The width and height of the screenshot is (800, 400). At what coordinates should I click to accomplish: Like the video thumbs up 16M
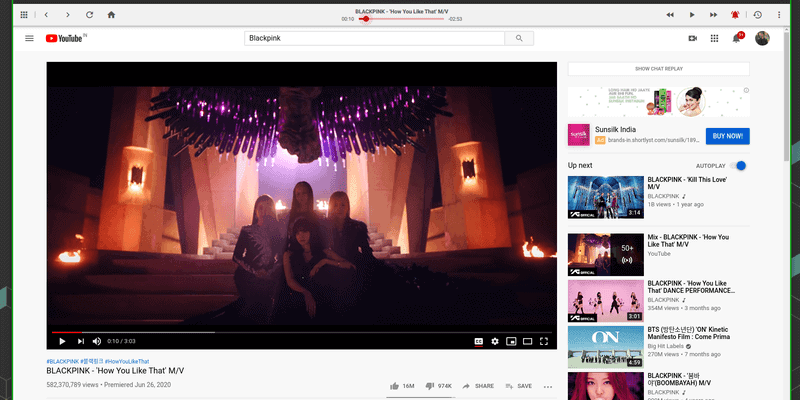402,386
